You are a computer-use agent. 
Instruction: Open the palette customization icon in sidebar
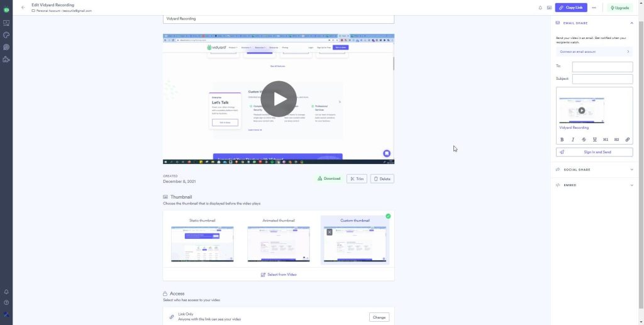click(x=6, y=35)
